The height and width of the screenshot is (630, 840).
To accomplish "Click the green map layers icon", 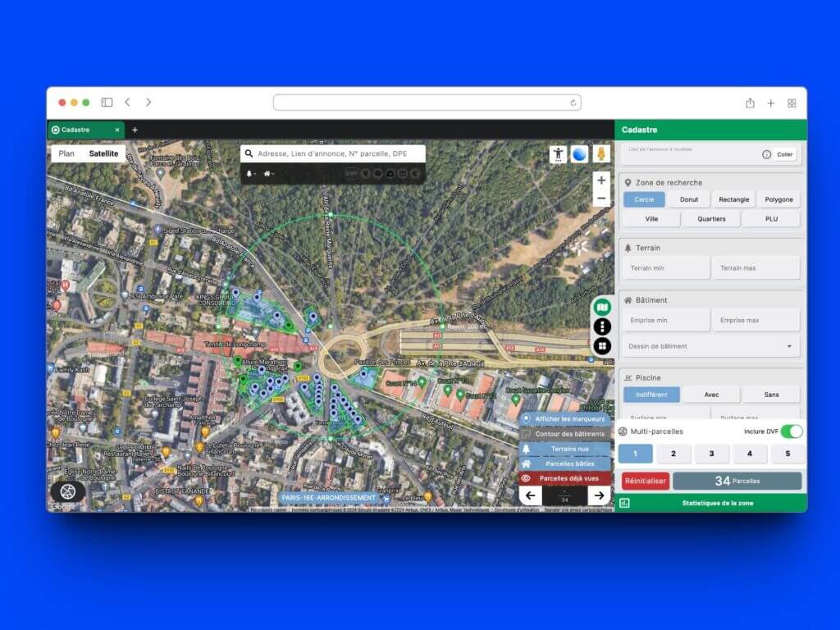I will click(602, 307).
